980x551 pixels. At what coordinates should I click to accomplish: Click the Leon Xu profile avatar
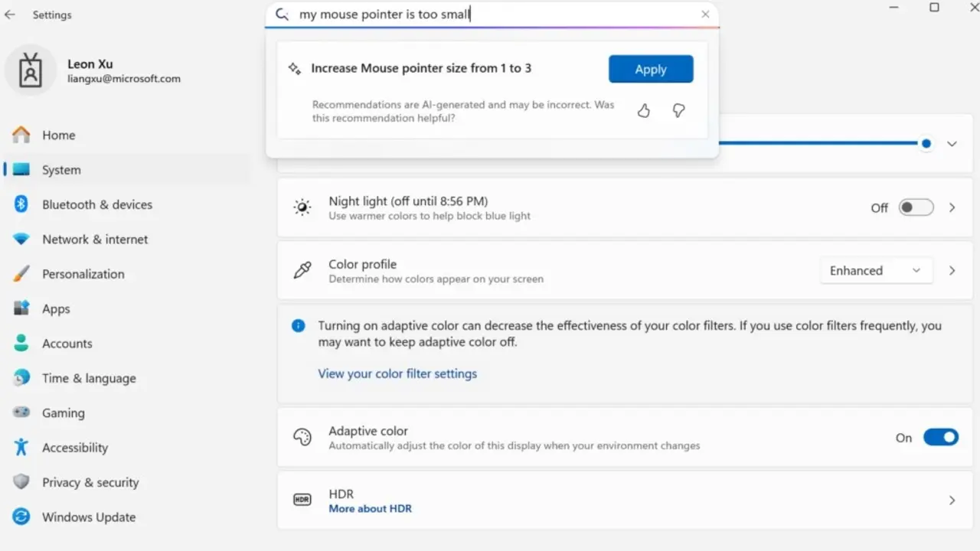tap(31, 70)
